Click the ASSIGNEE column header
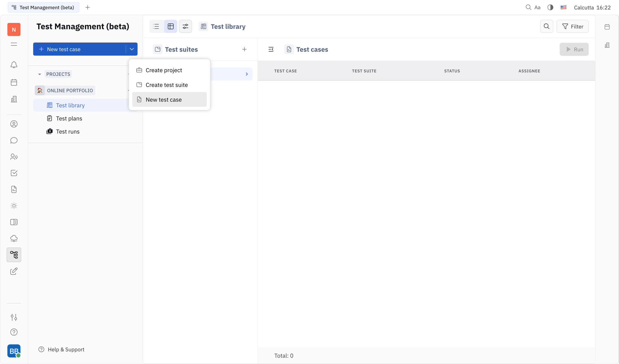 click(529, 71)
